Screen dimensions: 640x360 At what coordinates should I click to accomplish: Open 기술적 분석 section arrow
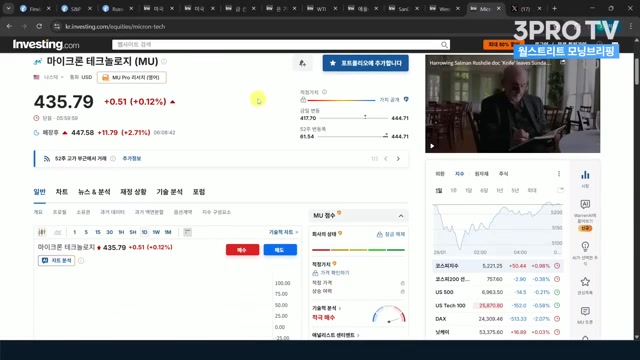pos(340,309)
